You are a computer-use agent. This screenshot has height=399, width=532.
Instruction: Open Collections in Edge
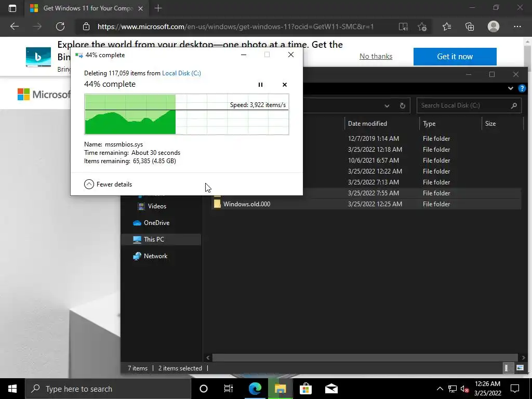[x=470, y=26]
